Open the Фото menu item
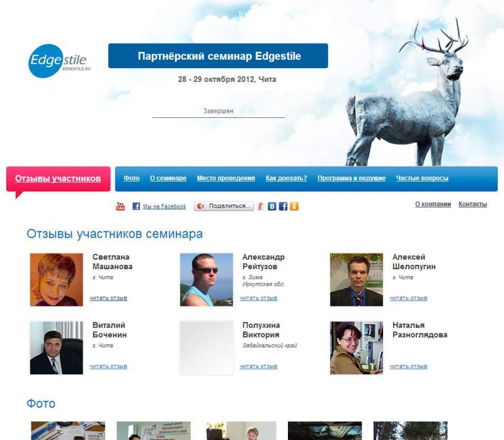 click(x=132, y=178)
